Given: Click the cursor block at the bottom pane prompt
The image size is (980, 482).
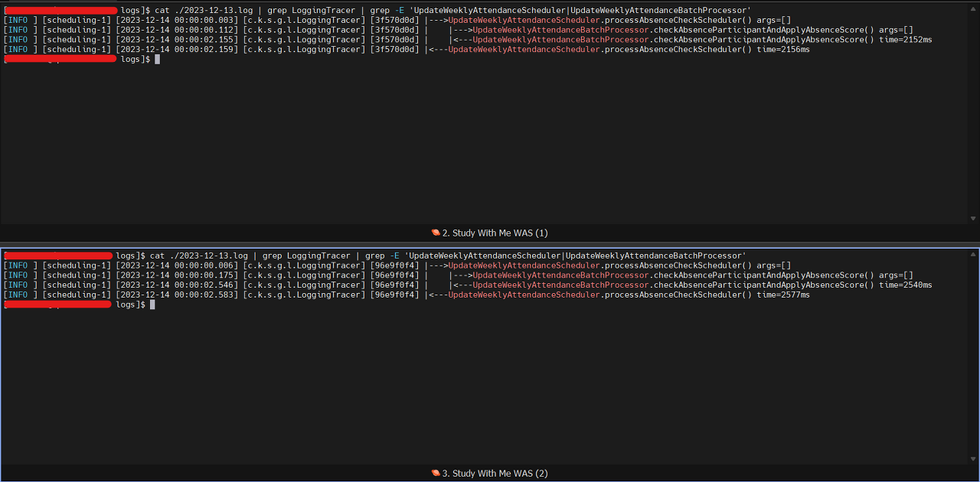Looking at the screenshot, I should (152, 305).
